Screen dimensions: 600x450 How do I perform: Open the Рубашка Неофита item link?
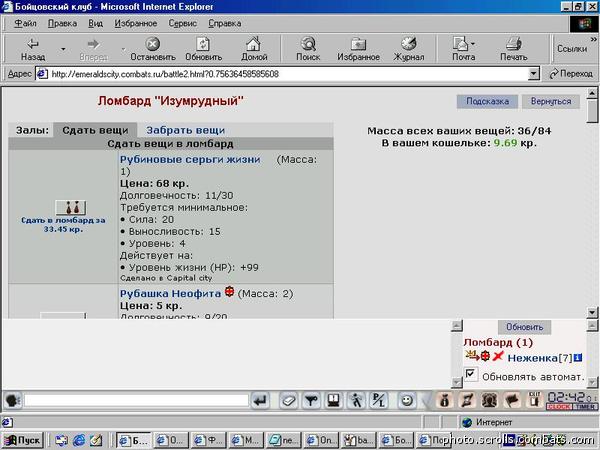[x=170, y=293]
